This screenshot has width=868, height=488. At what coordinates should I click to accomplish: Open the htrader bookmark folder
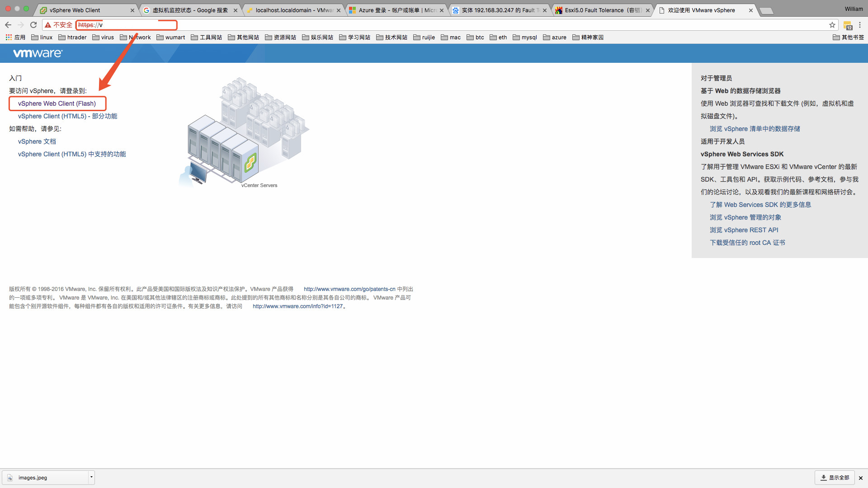click(72, 38)
